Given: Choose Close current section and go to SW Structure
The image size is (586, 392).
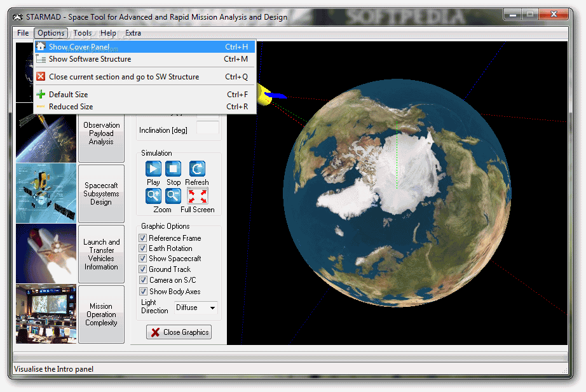Looking at the screenshot, I should point(145,77).
